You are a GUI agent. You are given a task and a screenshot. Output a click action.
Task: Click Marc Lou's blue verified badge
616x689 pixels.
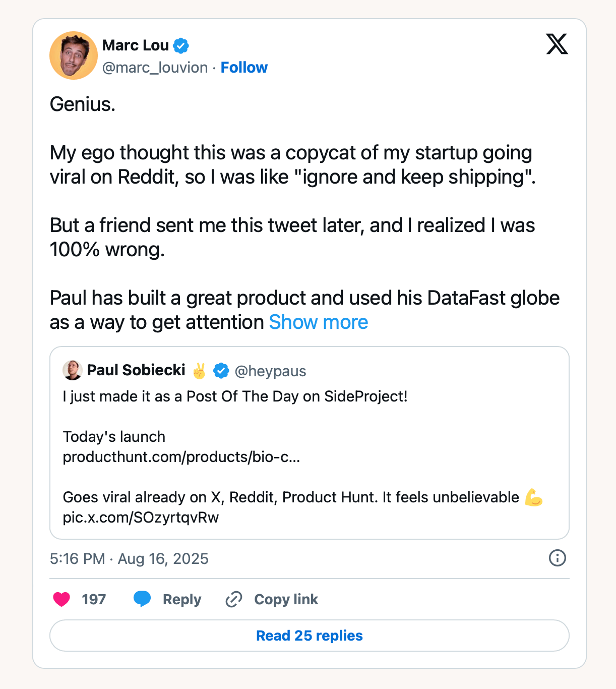[x=180, y=45]
